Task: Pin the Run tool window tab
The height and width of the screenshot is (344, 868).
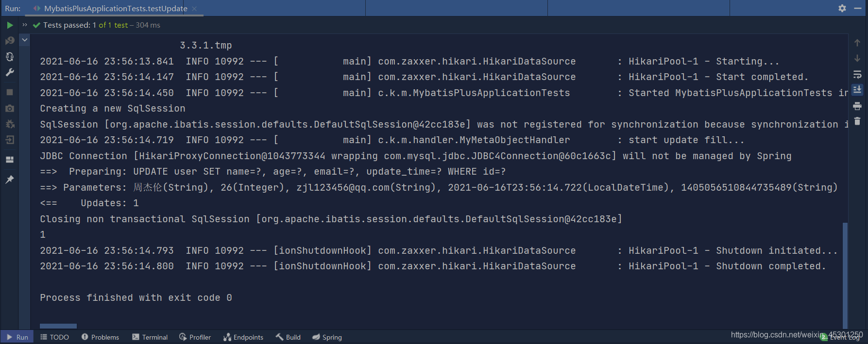Action: click(10, 179)
